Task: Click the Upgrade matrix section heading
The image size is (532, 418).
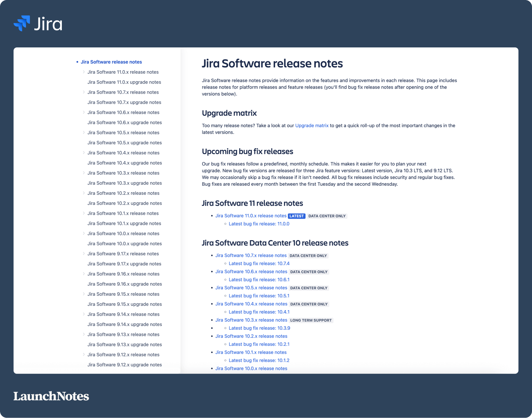Action: click(x=229, y=113)
